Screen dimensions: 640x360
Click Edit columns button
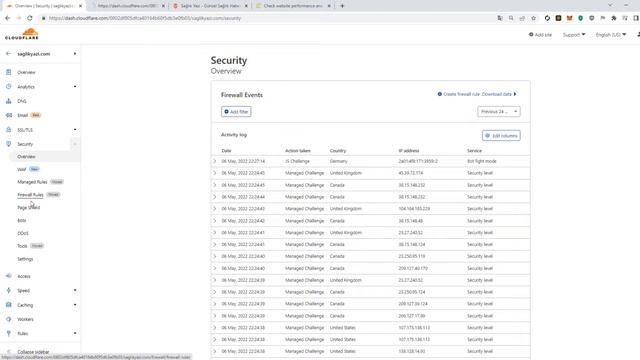tap(501, 136)
